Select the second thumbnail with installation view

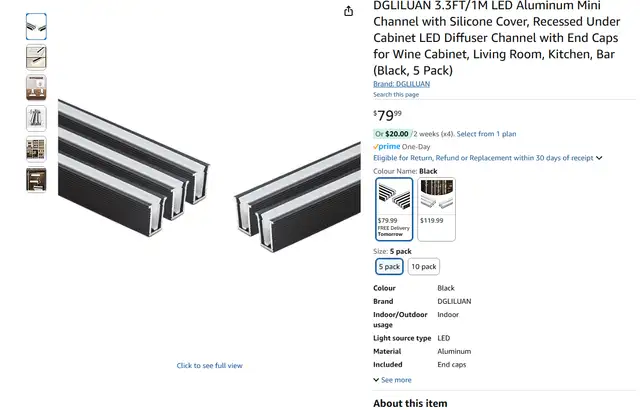pyautogui.click(x=36, y=57)
